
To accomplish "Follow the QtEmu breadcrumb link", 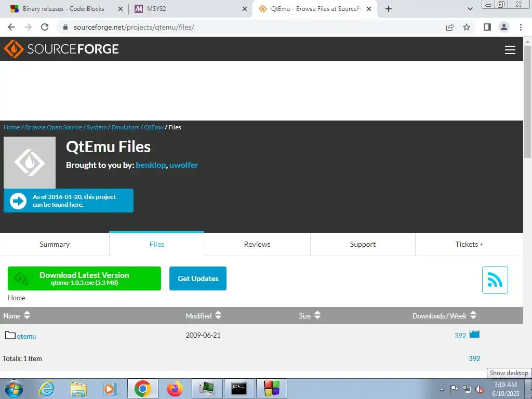I will click(154, 127).
